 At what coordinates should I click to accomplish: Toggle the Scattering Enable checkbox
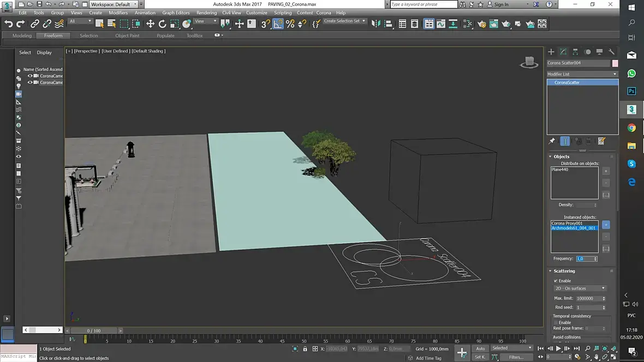[x=556, y=281]
